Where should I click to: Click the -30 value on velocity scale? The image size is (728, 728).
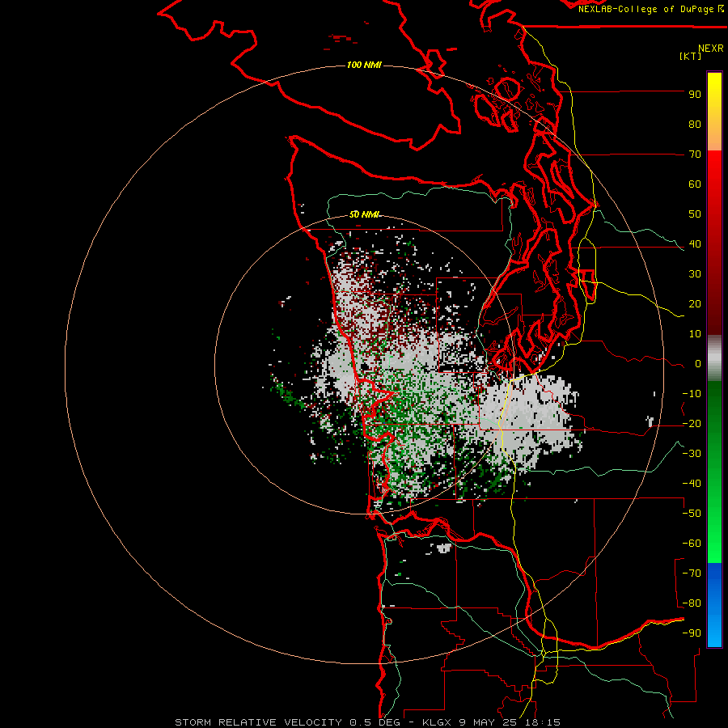pyautogui.click(x=692, y=454)
